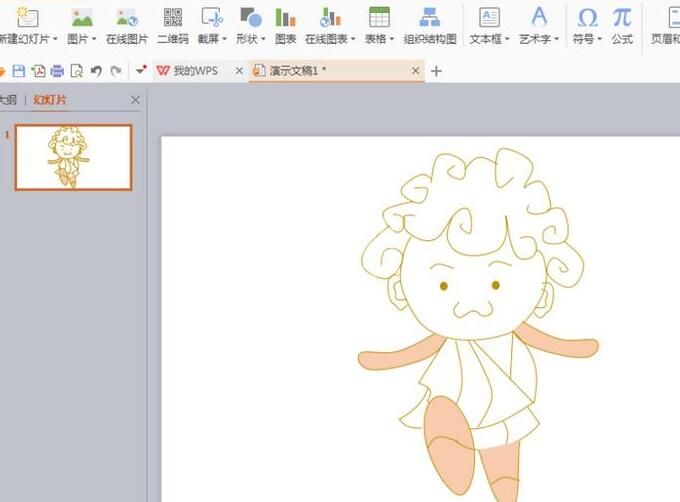Expand the 图片 dropdown arrow
The height and width of the screenshot is (502, 680).
click(x=94, y=39)
